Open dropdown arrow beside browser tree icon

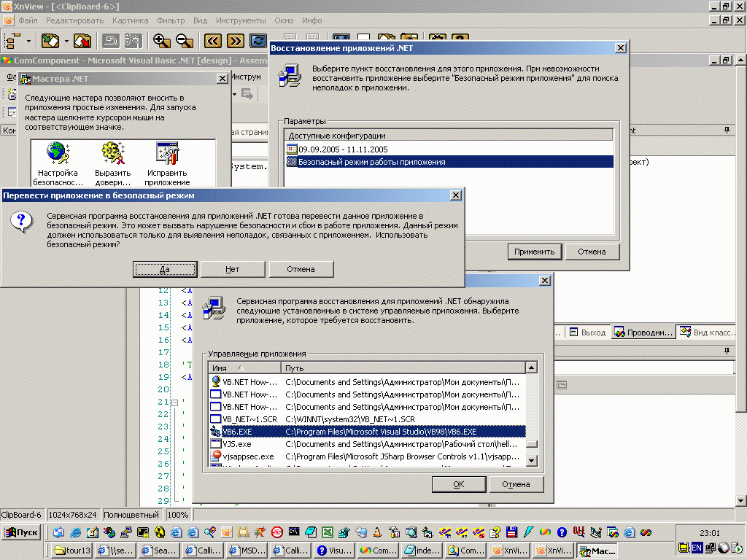[x=28, y=41]
